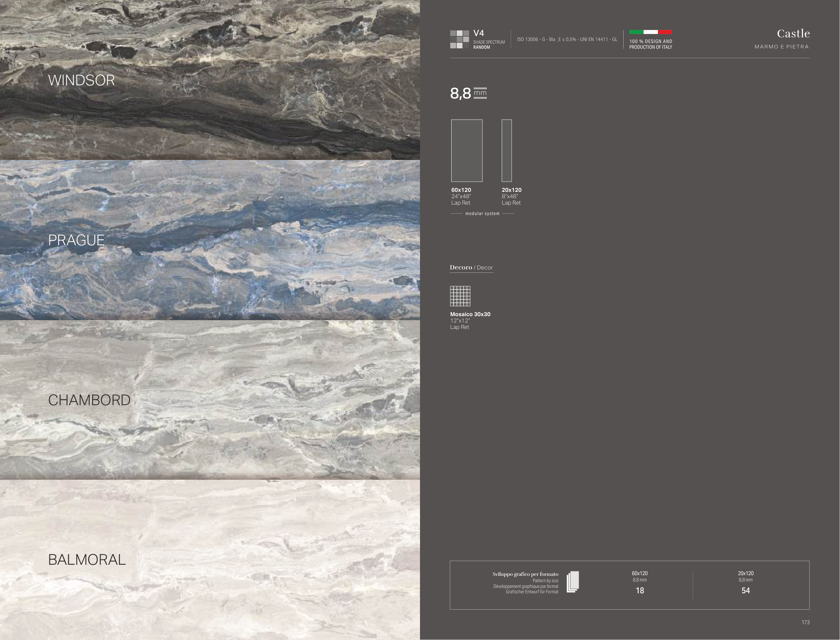
Task: Click the Mosaico 30x30 grid icon
Action: (460, 296)
